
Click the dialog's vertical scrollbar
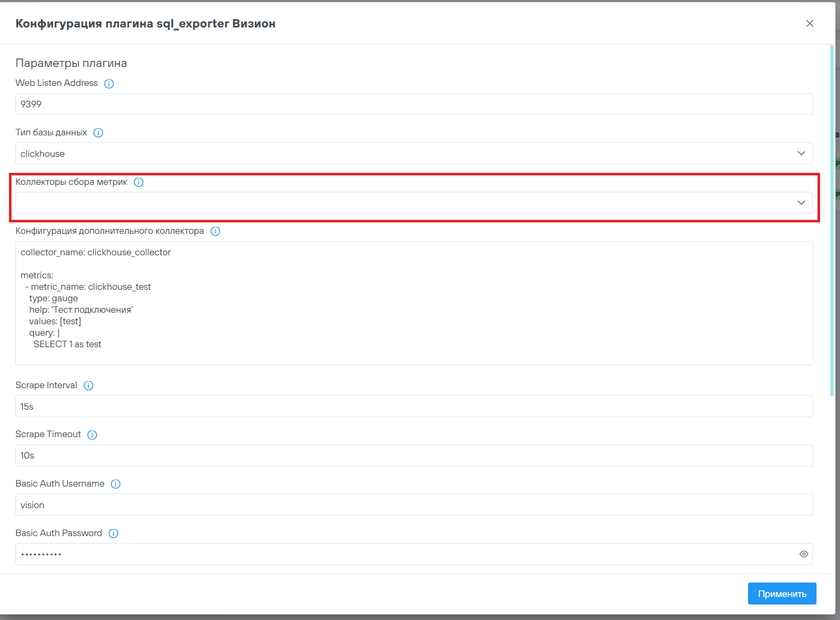[832, 220]
